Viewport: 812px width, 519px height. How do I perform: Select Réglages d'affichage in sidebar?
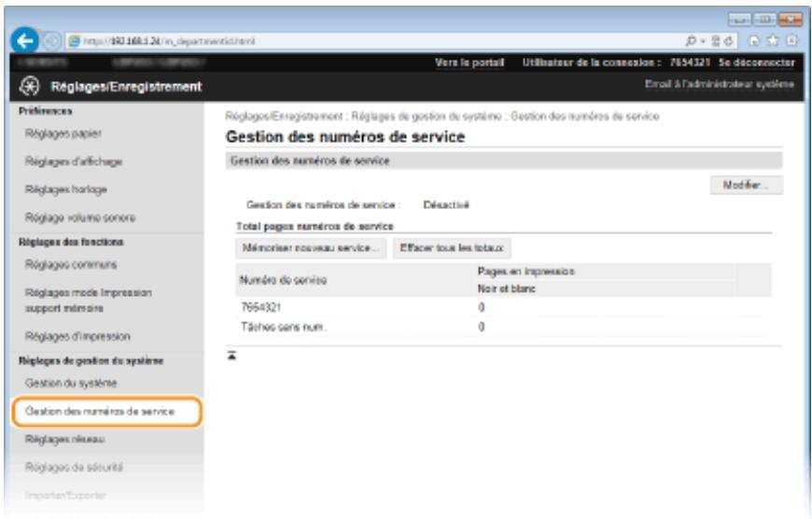(x=74, y=161)
